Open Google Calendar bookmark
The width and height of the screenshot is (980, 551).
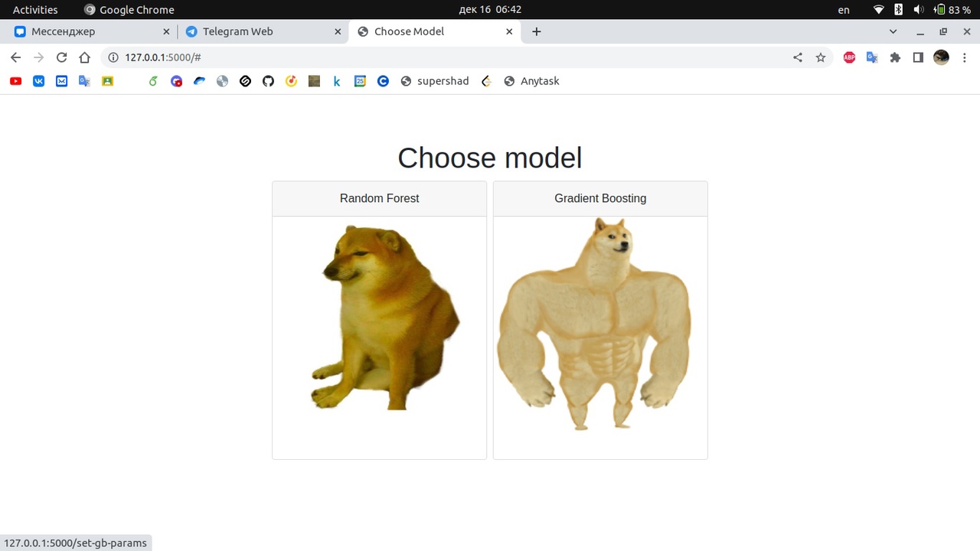point(360,81)
